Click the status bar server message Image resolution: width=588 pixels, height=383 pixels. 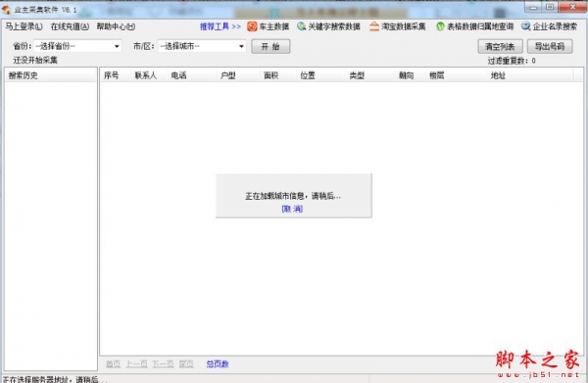pyautogui.click(x=55, y=379)
